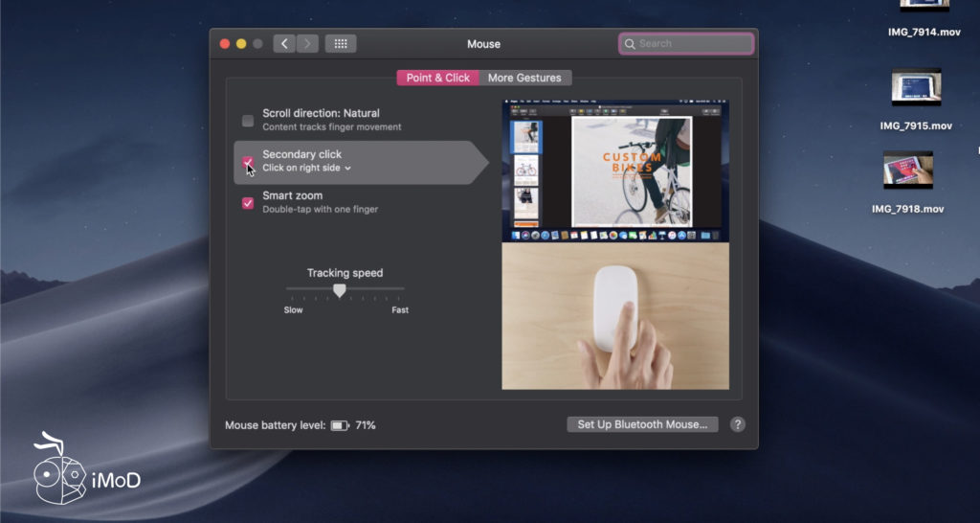Uncheck the Secondary click checkbox
This screenshot has height=523, width=980.
(248, 162)
